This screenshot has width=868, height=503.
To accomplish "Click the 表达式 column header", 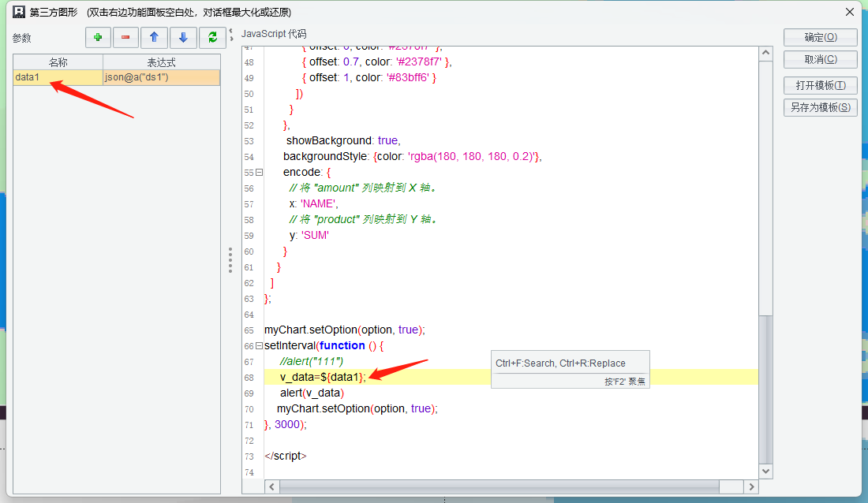I will [x=161, y=62].
